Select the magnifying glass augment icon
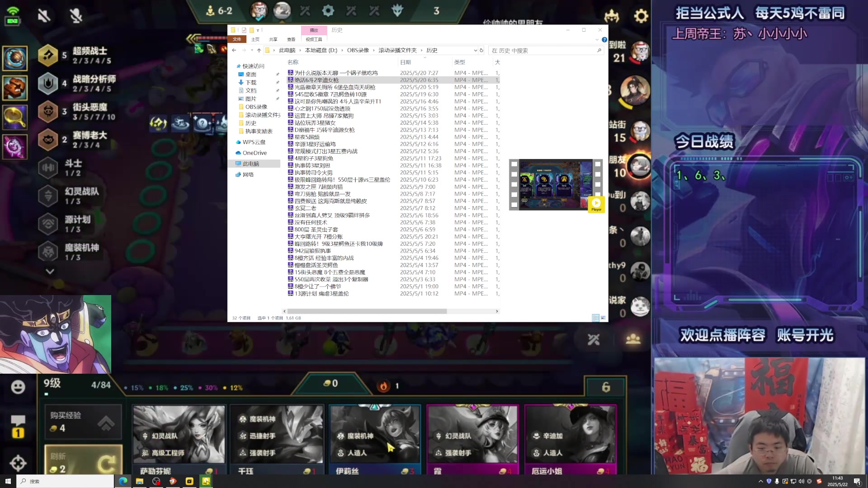This screenshot has height=488, width=868. click(x=15, y=117)
